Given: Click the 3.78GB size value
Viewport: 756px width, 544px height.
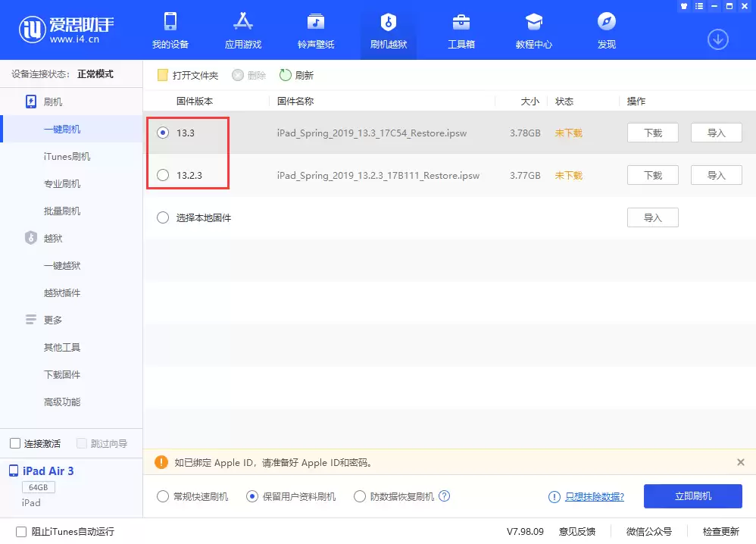Looking at the screenshot, I should click(525, 133).
